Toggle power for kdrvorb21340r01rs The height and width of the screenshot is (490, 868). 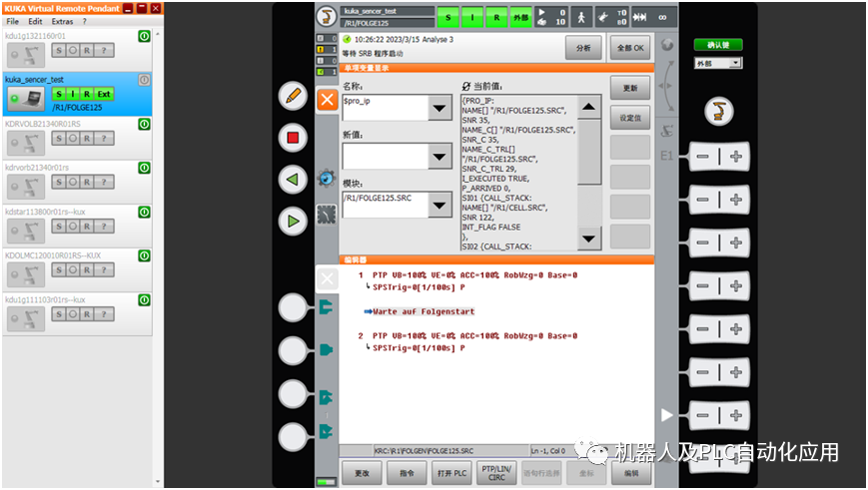click(x=144, y=168)
